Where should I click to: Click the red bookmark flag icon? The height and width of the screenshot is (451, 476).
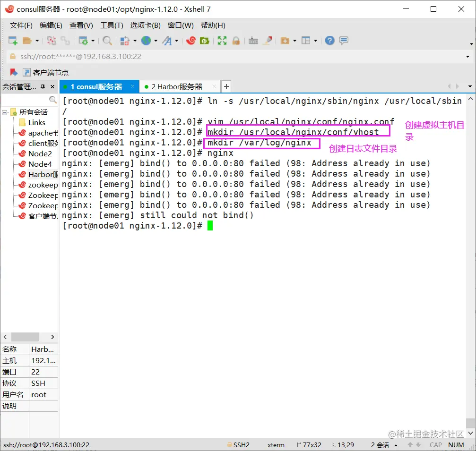[x=13, y=72]
